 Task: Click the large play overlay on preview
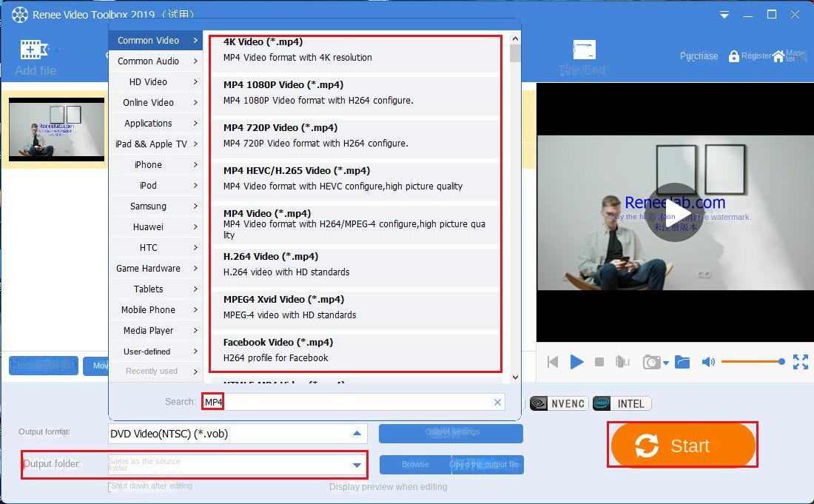(x=674, y=213)
